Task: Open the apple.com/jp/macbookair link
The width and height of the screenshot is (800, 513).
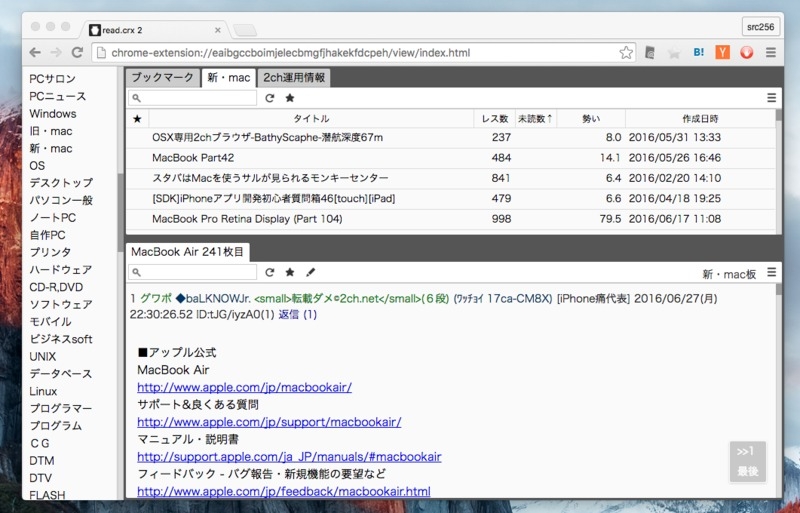Action: click(x=244, y=387)
